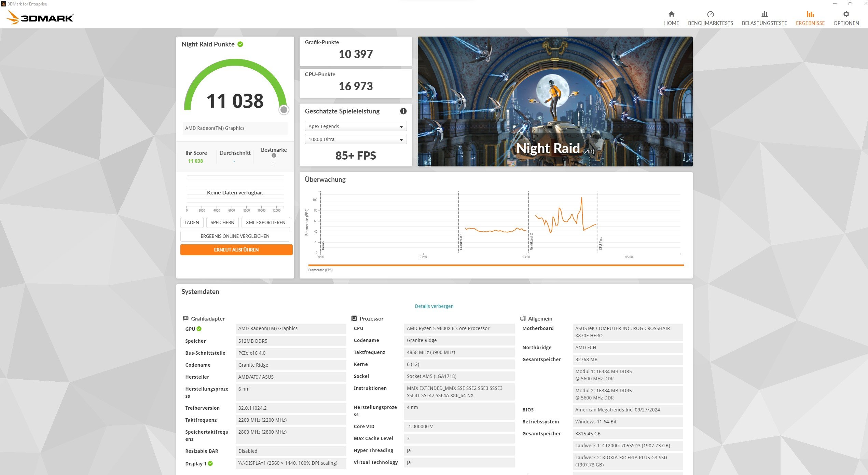The width and height of the screenshot is (868, 475).
Task: Click the orange ERNEUT AUSFÜHREN button
Action: [x=236, y=250]
